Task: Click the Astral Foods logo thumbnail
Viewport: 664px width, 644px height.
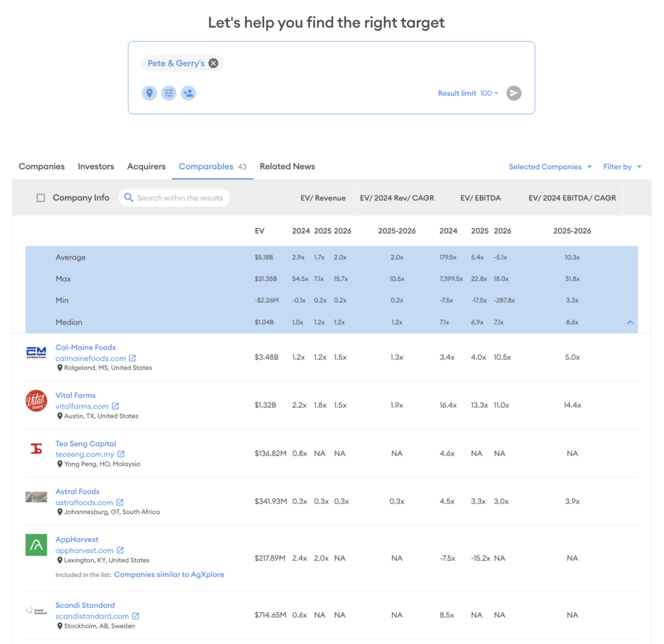Action: pos(36,497)
